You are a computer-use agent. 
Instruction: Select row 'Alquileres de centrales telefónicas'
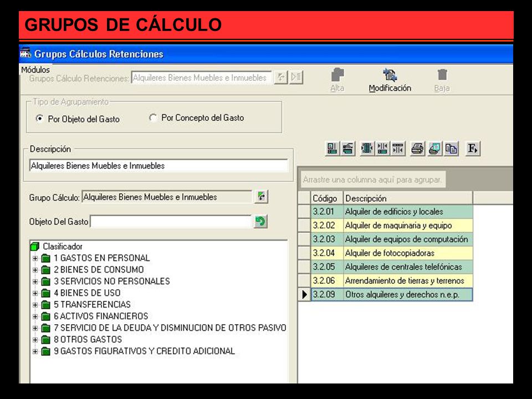click(392, 267)
